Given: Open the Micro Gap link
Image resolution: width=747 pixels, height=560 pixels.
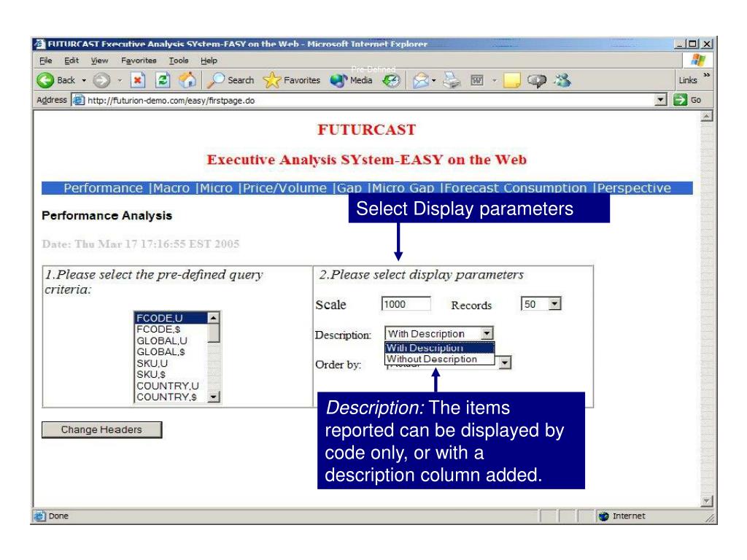Looking at the screenshot, I should pos(403,188).
